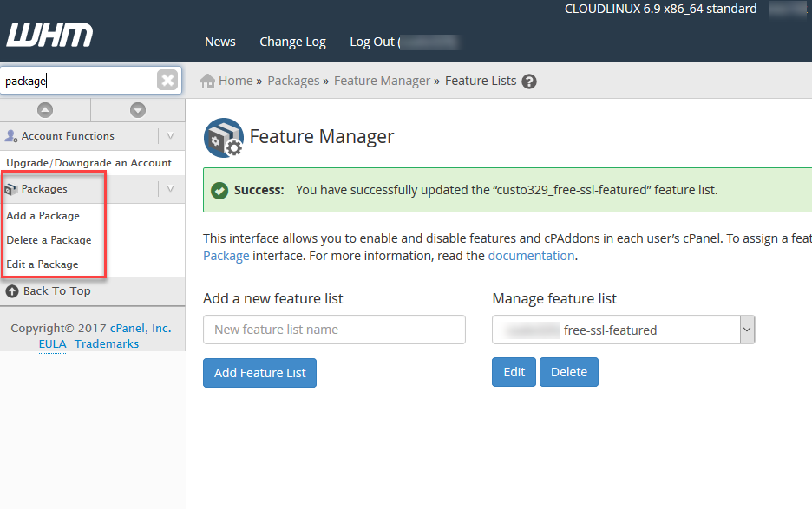Click the WHM logo
This screenshot has width=812, height=509.
[49, 36]
